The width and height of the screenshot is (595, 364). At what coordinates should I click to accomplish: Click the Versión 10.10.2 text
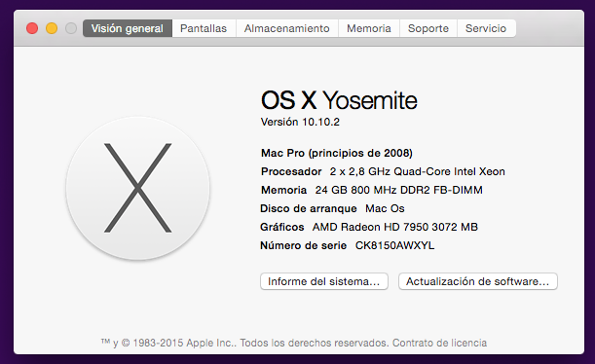click(x=300, y=122)
